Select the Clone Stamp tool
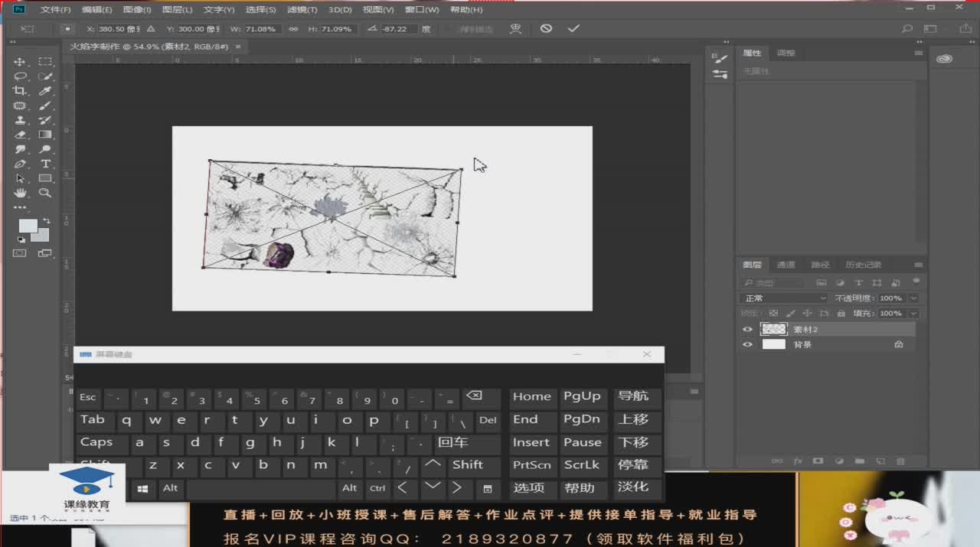The height and width of the screenshot is (547, 980). [20, 120]
